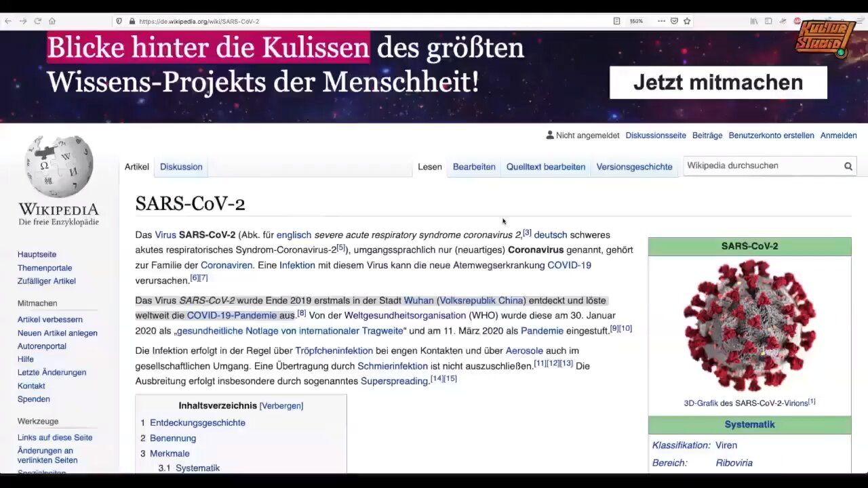Reload the page with the refresh icon
Screen dimensions: 868x488
point(37,21)
